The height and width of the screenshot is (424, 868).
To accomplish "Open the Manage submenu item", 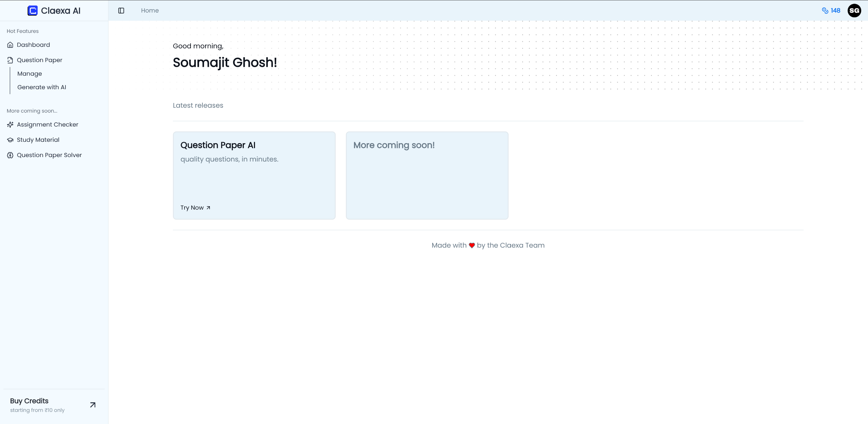I will [29, 74].
